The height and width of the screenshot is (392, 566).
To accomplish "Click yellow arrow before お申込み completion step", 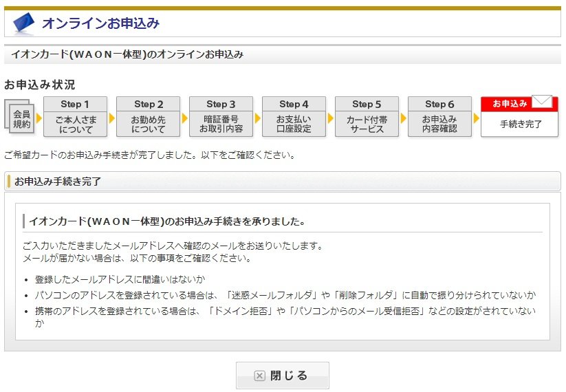I will 477,118.
